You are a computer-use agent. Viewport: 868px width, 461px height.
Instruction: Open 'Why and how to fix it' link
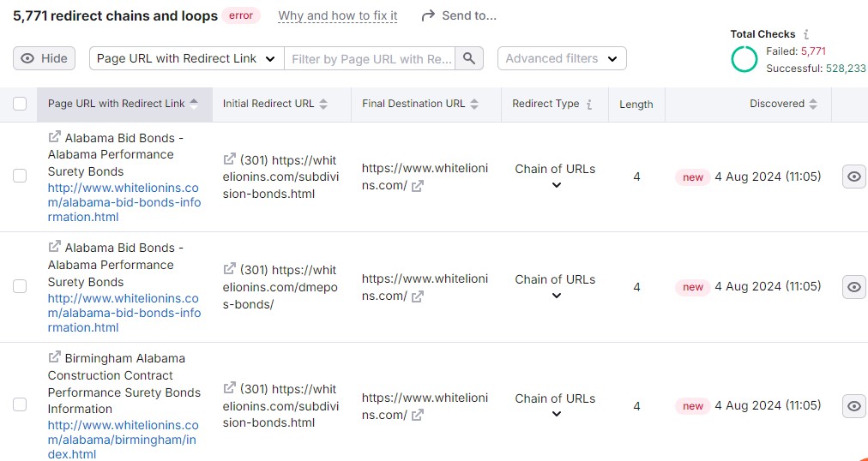338,15
